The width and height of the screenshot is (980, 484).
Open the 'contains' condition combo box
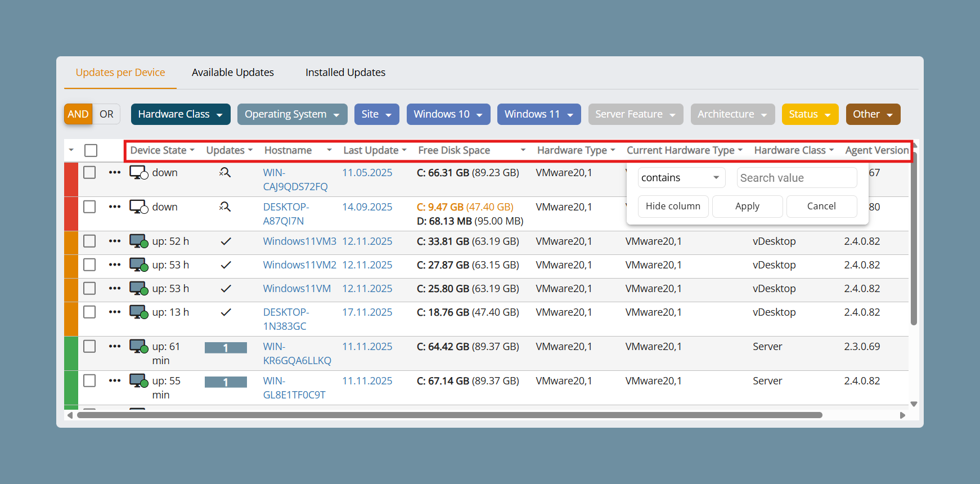point(681,178)
